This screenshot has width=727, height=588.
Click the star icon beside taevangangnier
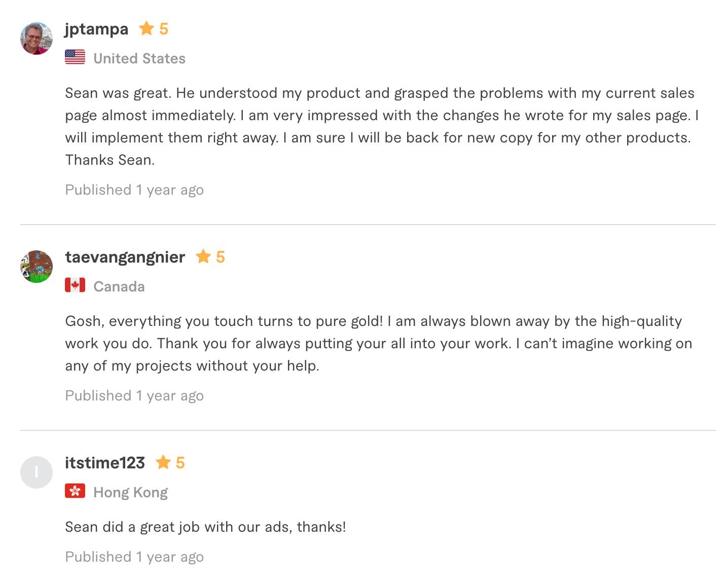[203, 256]
